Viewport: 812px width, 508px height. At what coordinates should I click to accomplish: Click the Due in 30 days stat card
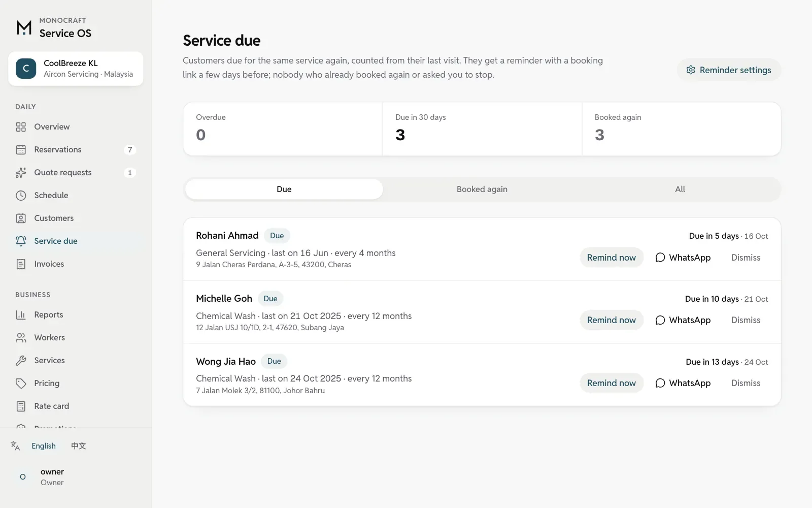(482, 129)
